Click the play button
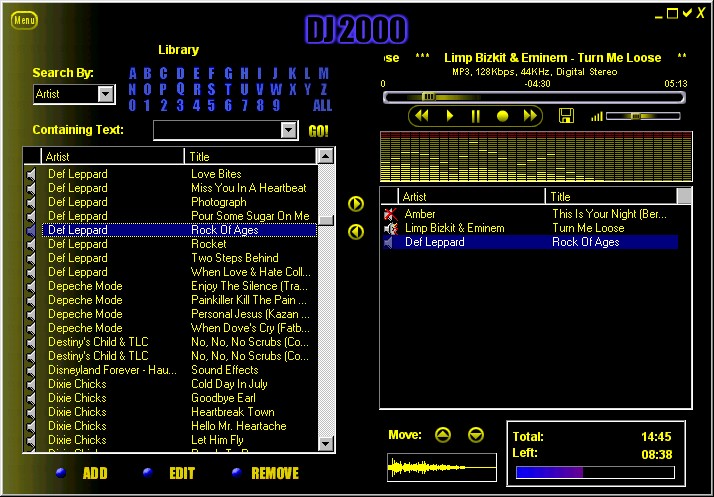Screen dimensions: 714x497 tap(449, 116)
